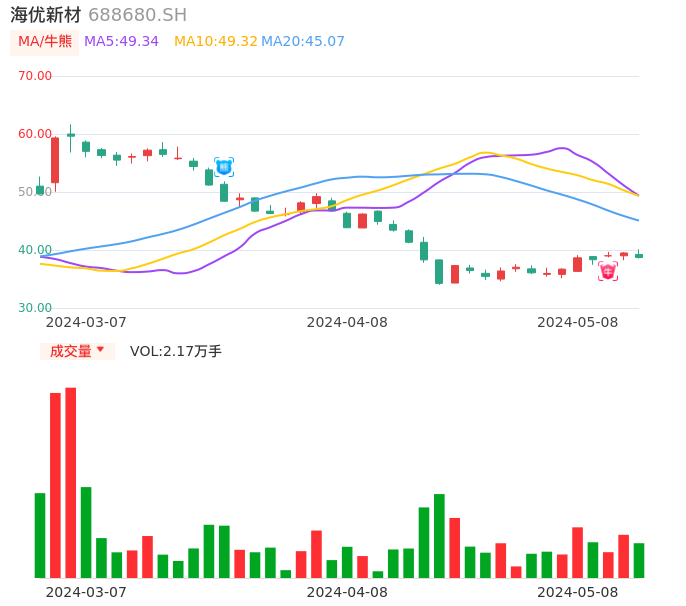
Task: Click the last green volume bar
Action: point(639,560)
